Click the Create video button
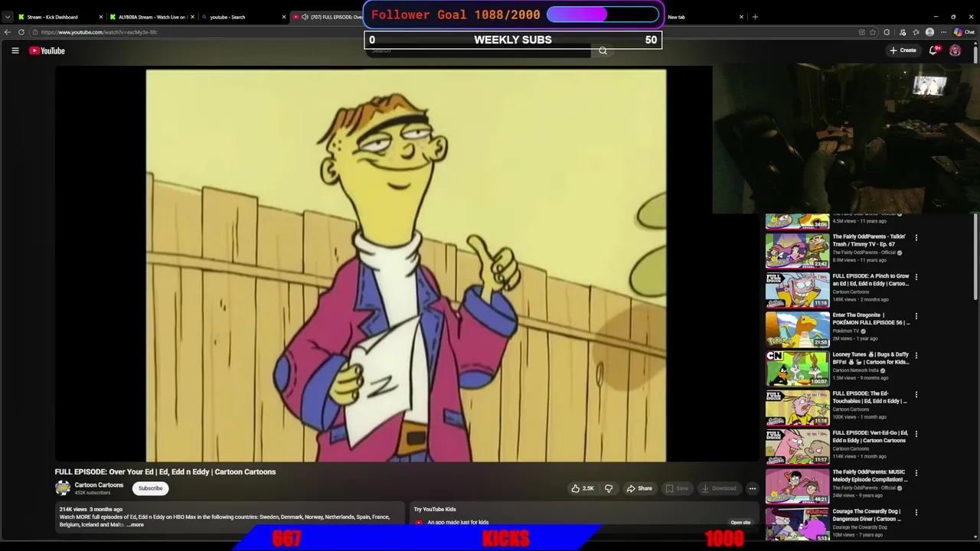Screen dimensions: 980x551 (x=903, y=51)
